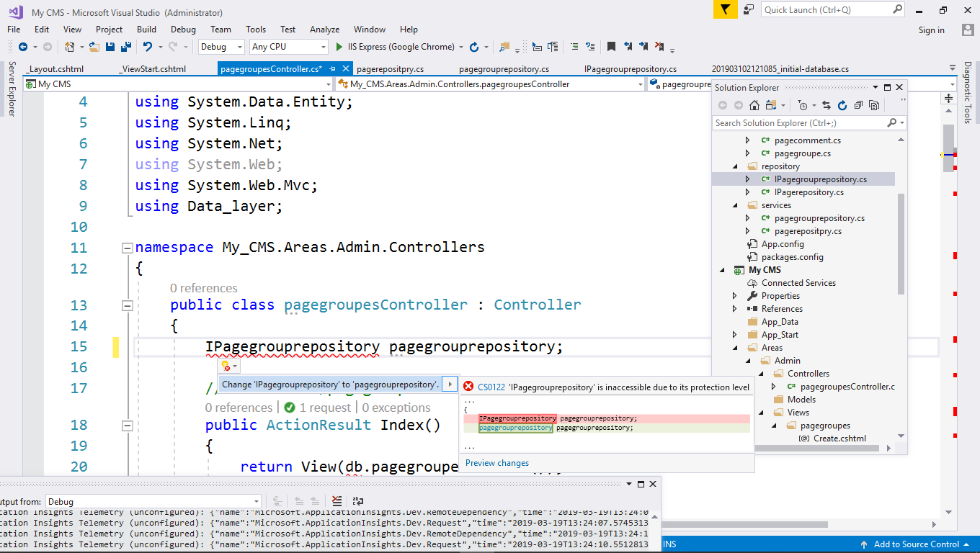
Task: Toggle word wrap in the Output panel
Action: pos(358,501)
